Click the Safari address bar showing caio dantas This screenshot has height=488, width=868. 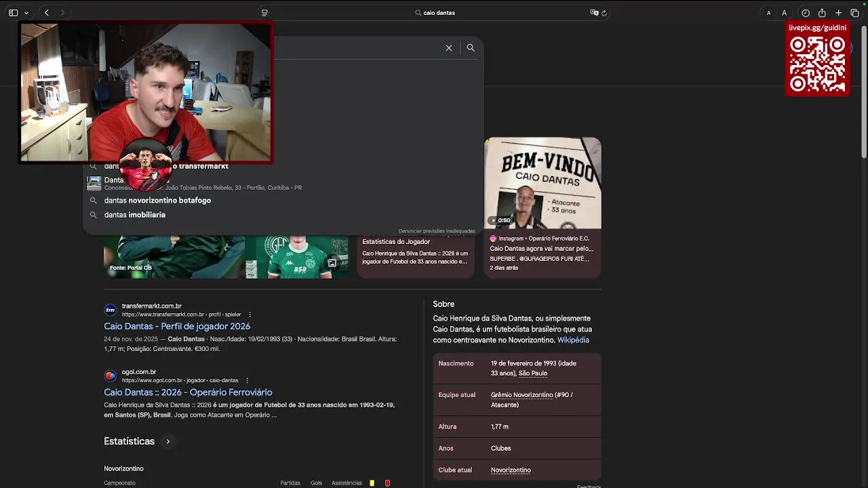(x=434, y=13)
